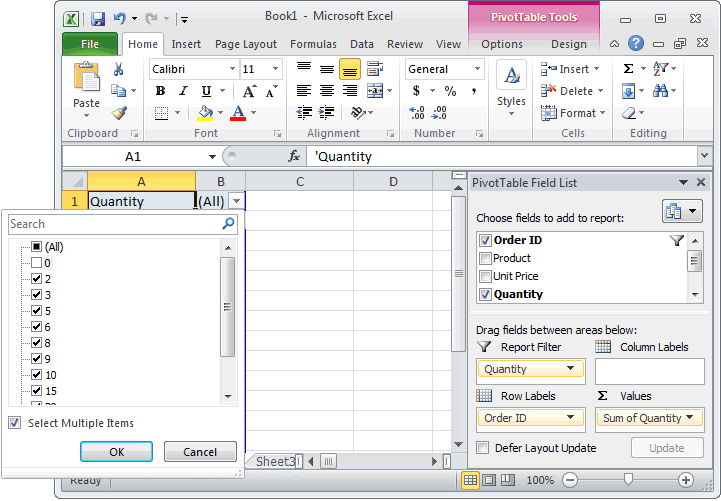The image size is (721, 501).
Task: Click the red font color swatch
Action: coord(238,113)
